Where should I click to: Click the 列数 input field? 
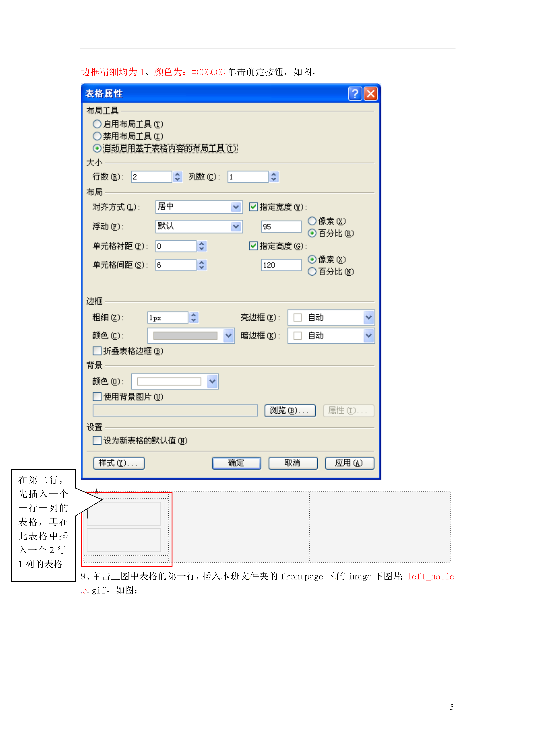248,177
